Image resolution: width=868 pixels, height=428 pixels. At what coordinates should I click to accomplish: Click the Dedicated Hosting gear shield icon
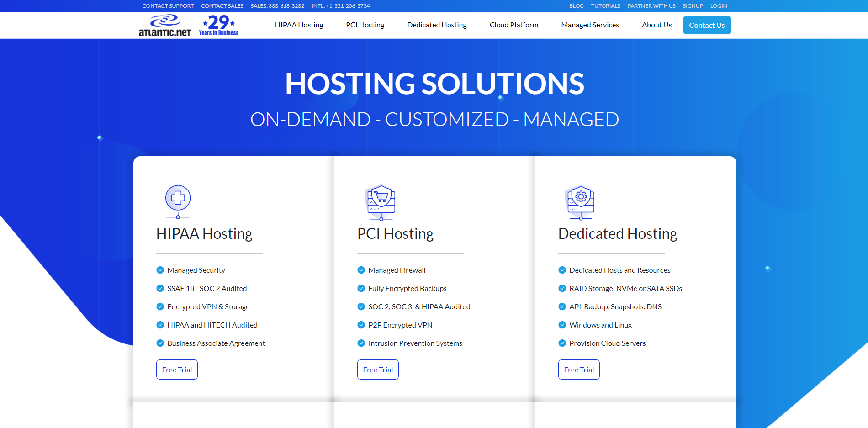tap(581, 202)
